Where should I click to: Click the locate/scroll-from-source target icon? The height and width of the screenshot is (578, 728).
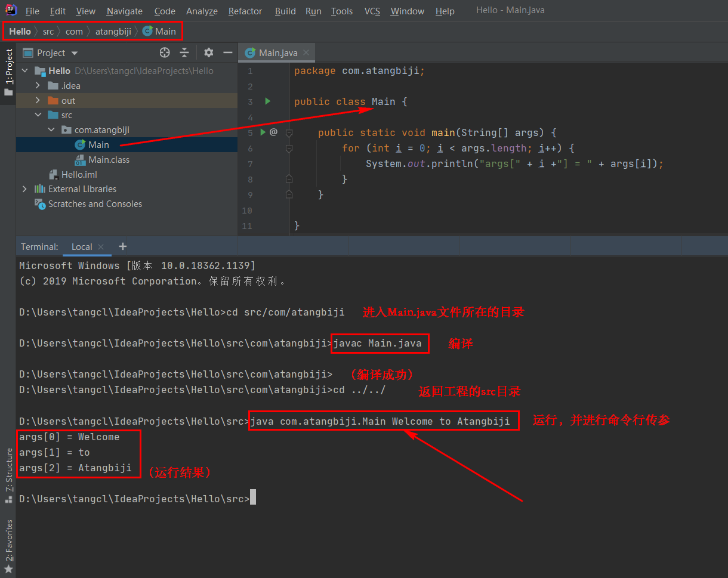pos(165,52)
